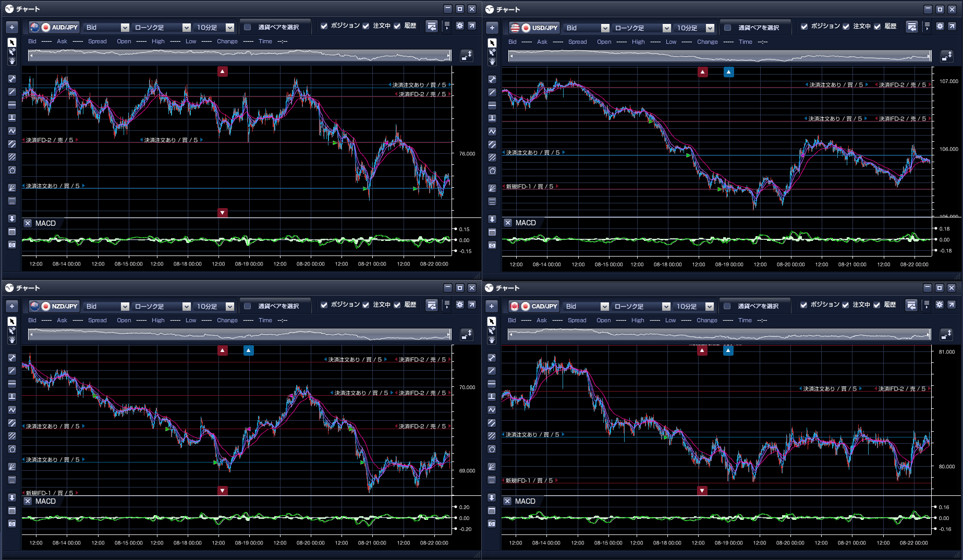
Task: Open the 10分足 timeframe dropdown in CAD/JPY chart
Action: (694, 306)
